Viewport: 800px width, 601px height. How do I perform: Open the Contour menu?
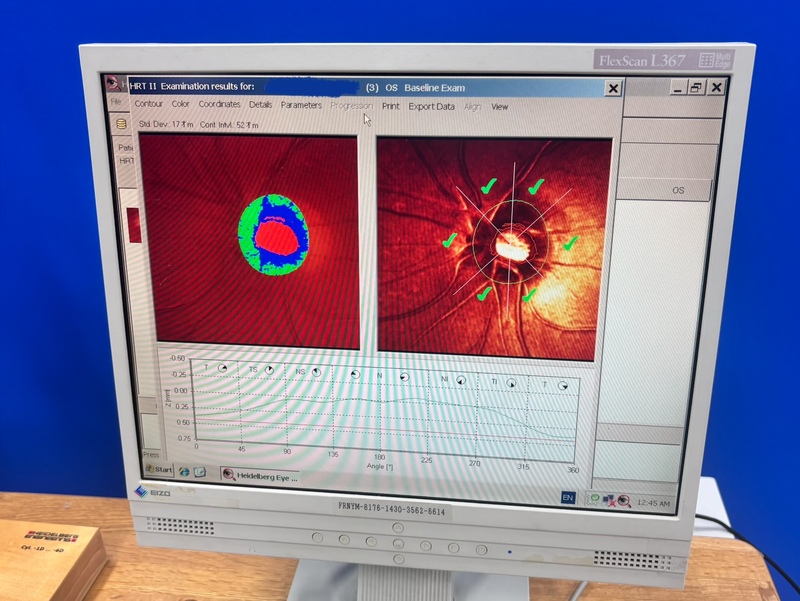coord(148,104)
